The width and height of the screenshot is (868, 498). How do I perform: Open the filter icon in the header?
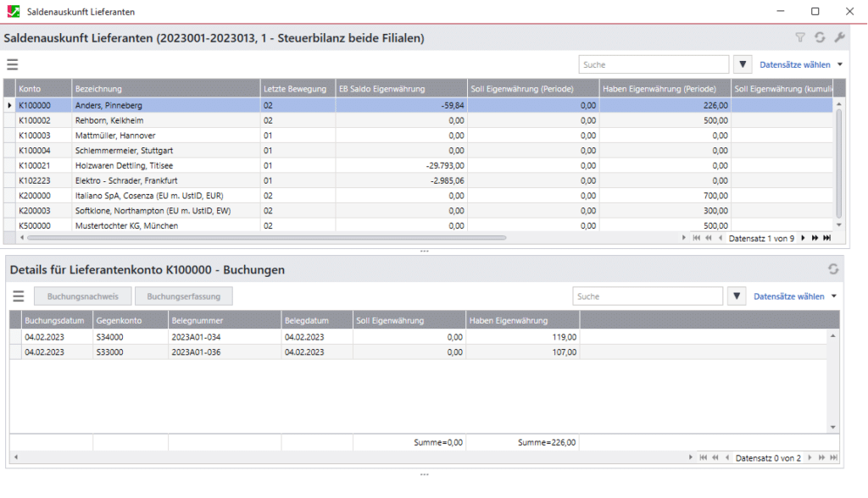coord(800,37)
